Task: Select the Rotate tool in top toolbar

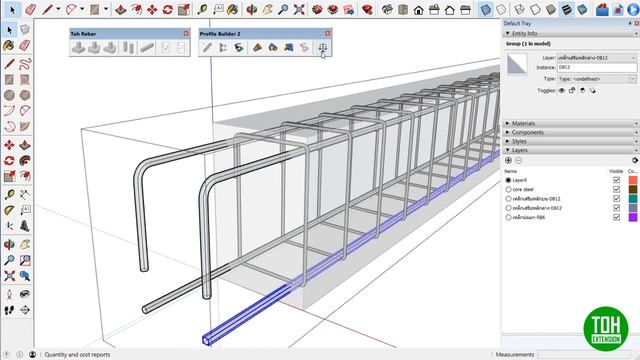Action: (168, 9)
